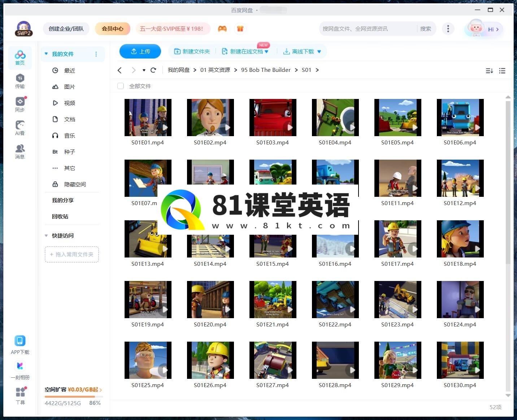This screenshot has width=517, height=420.
Task: Click 空间扩容 ¥0.03/GB起 link
Action: tap(73, 390)
